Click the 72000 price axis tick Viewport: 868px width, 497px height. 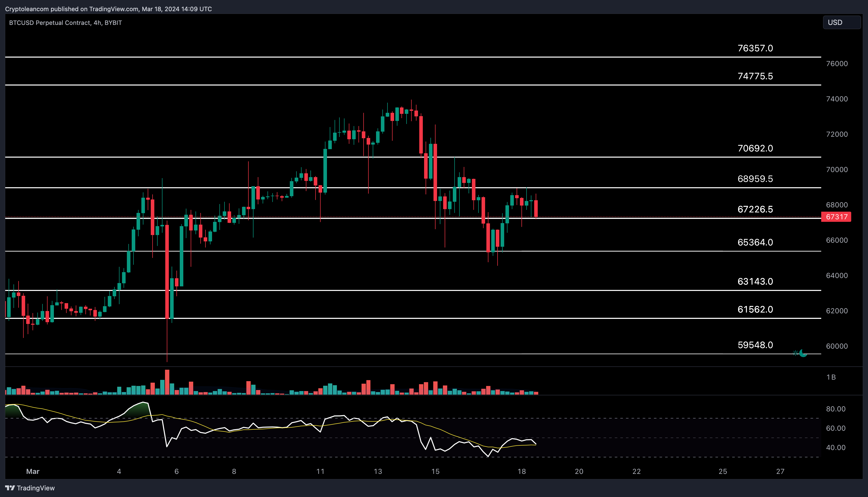tap(836, 134)
